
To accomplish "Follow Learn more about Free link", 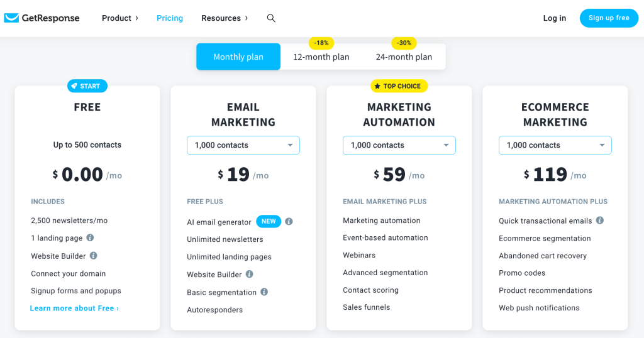I will point(74,308).
